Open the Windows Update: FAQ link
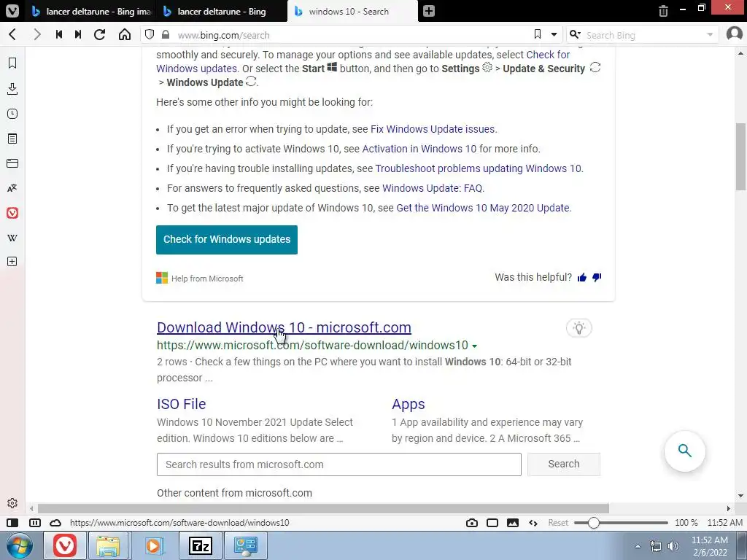 [432, 188]
